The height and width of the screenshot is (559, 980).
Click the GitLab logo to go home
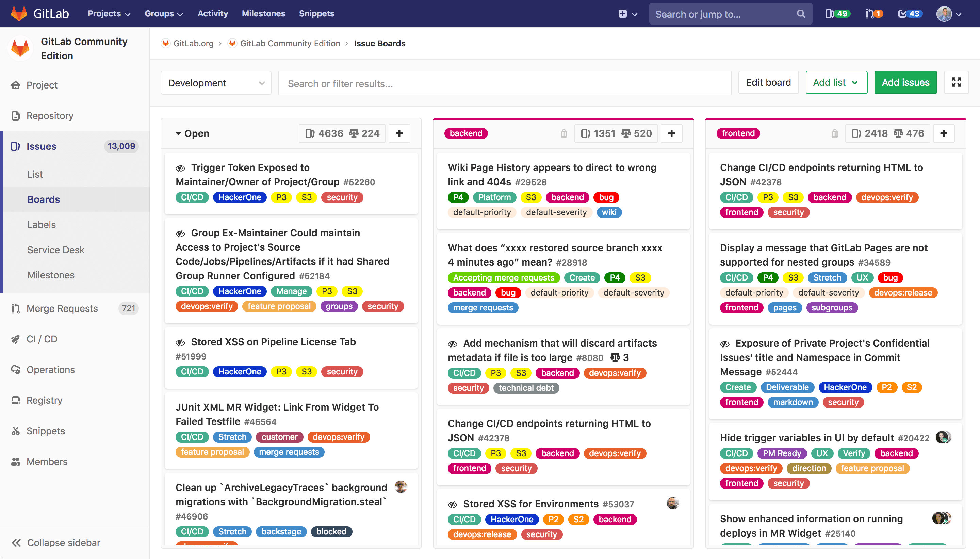[18, 13]
